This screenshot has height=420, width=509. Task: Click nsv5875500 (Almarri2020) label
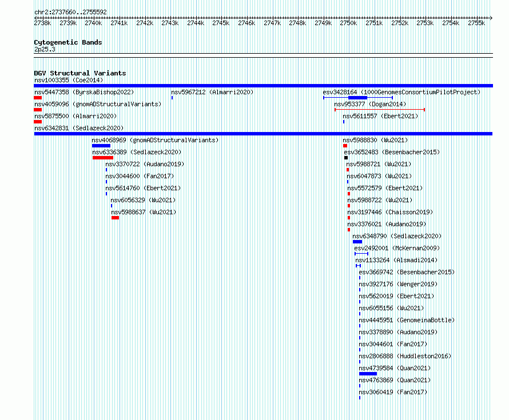[x=75, y=116]
